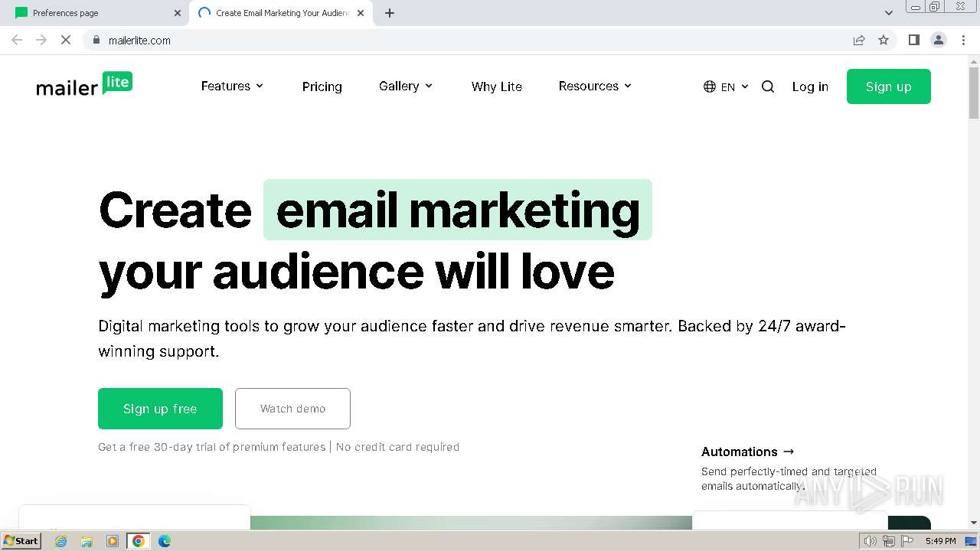Click the Watch demo button
Image resolution: width=980 pixels, height=551 pixels.
[292, 409]
